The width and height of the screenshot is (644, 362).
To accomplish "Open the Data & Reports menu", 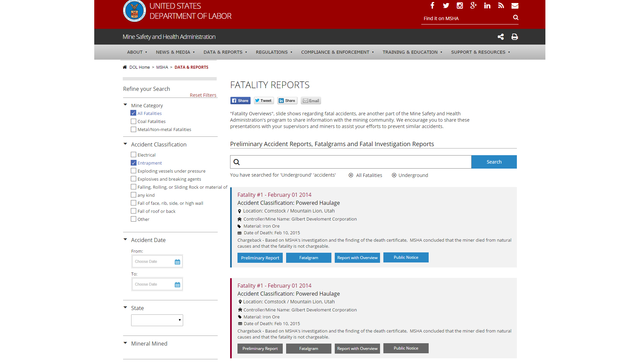I will point(225,52).
